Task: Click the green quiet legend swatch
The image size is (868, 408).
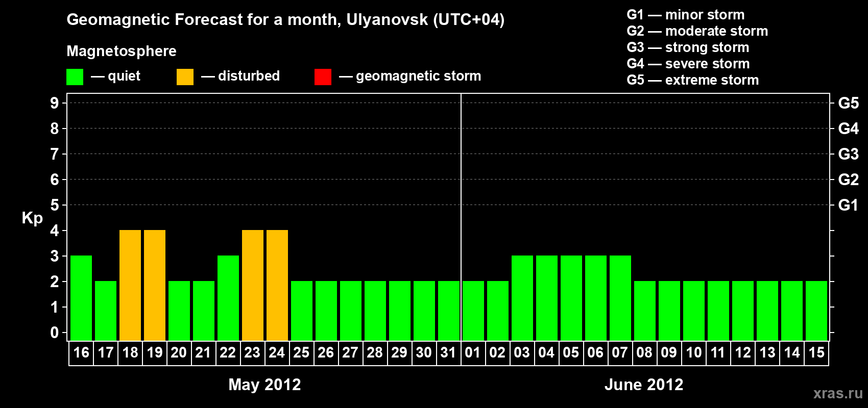Action: pyautogui.click(x=75, y=77)
